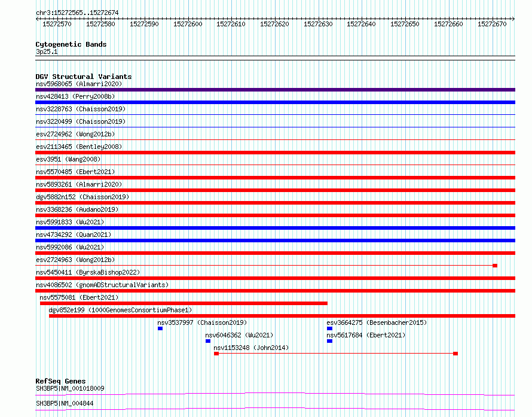The width and height of the screenshot is (532, 417).
Task: Open the SH3BP5|NM_004844 gene label
Action: point(65,403)
